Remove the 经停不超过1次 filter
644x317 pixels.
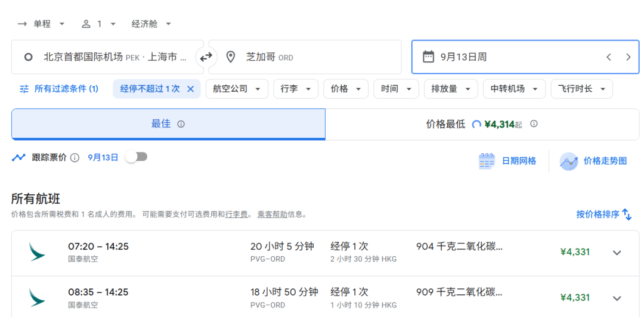coord(191,89)
